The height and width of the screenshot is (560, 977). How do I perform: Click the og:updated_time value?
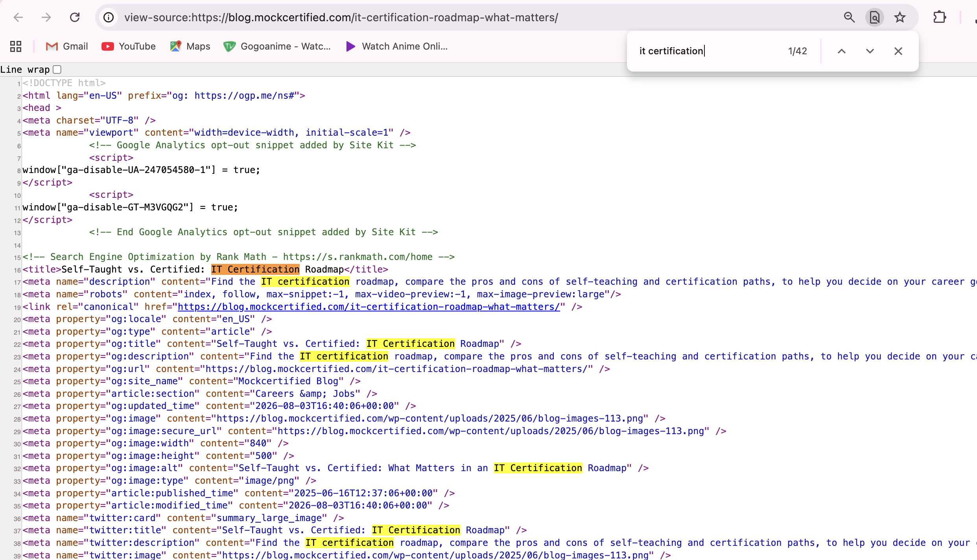[x=324, y=406]
